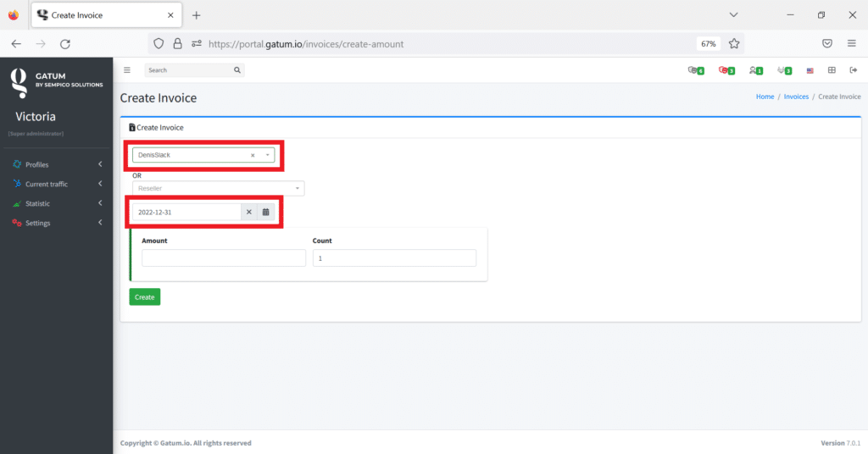Click the Amount input field
Screen dimensions: 868x454
click(x=223, y=258)
